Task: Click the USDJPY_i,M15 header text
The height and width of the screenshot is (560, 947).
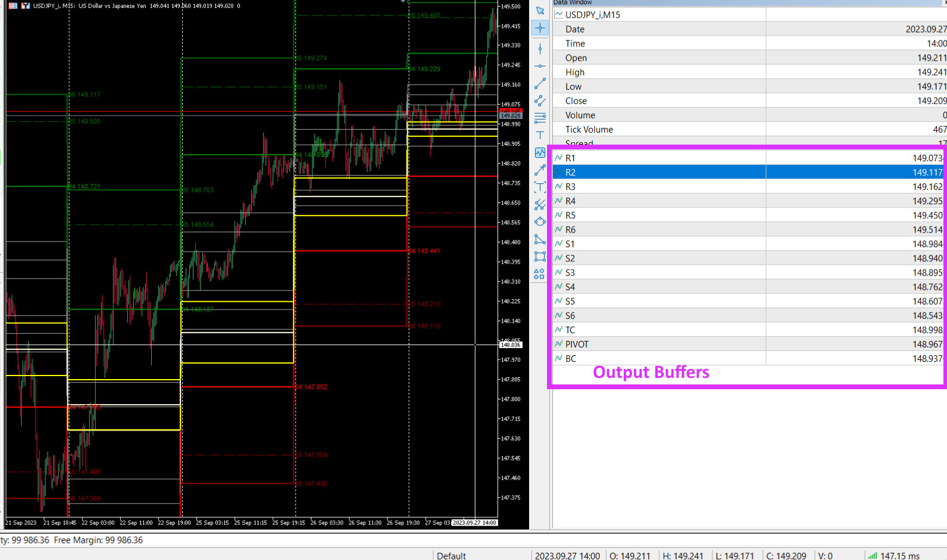Action: (592, 15)
